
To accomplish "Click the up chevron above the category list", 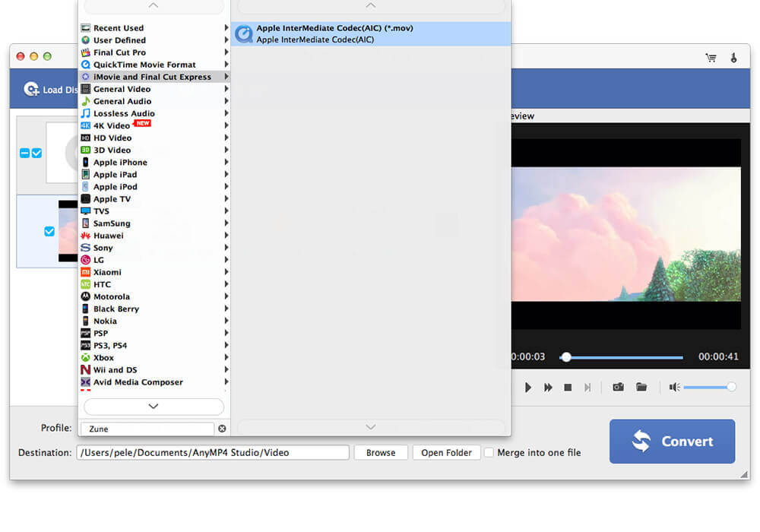I will [x=154, y=6].
